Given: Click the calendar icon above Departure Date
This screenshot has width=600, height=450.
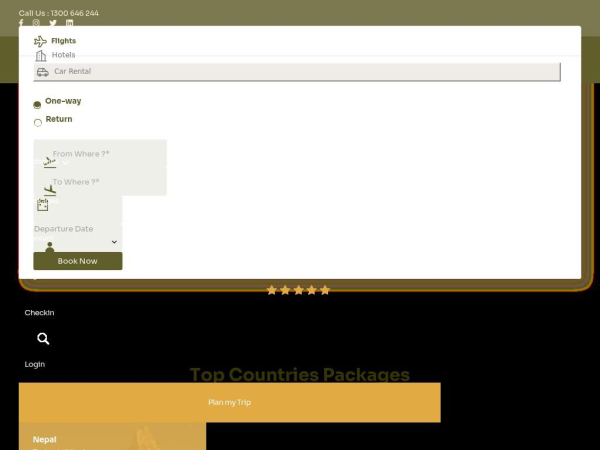Looking at the screenshot, I should point(42,205).
